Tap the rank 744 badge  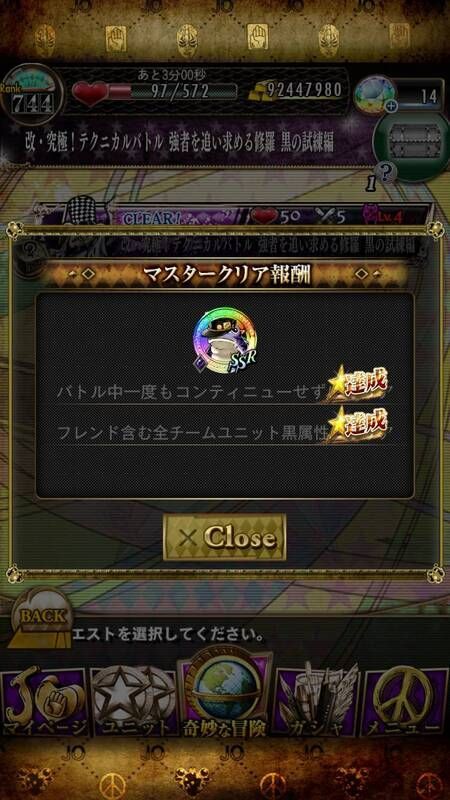pos(33,96)
